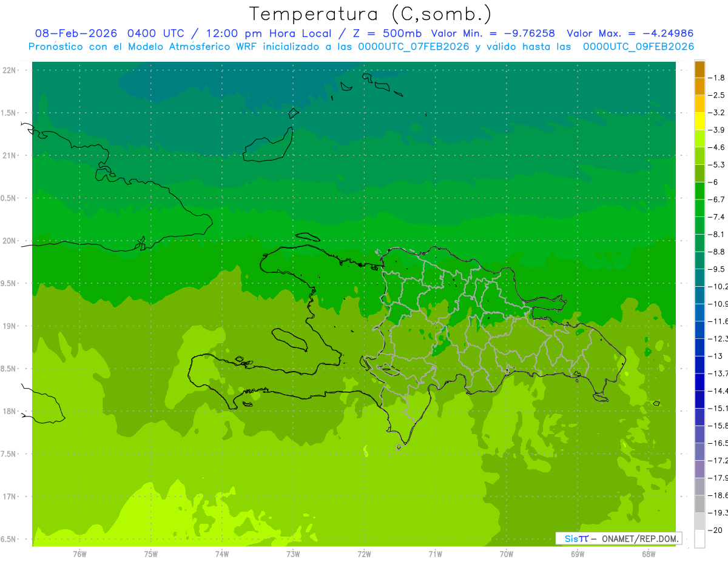The image size is (728, 562).
Task: Click the '-13' legend value
Action: tap(716, 356)
